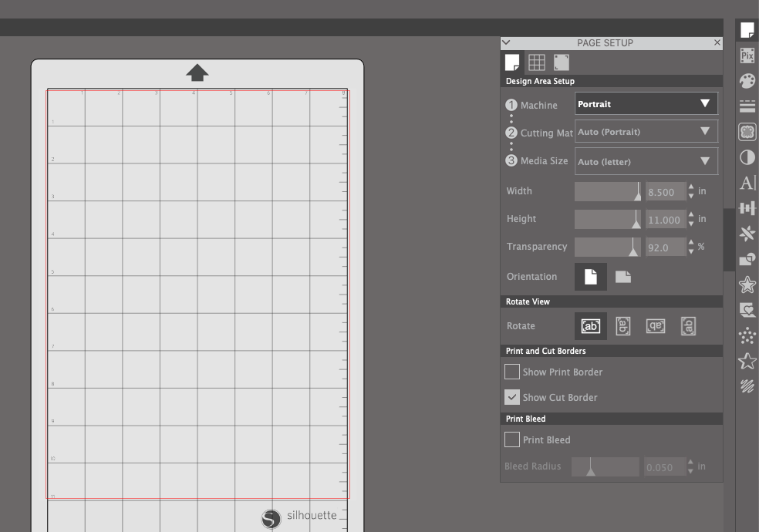
Task: Open the Rhinestone dotted-star panel icon
Action: click(747, 335)
